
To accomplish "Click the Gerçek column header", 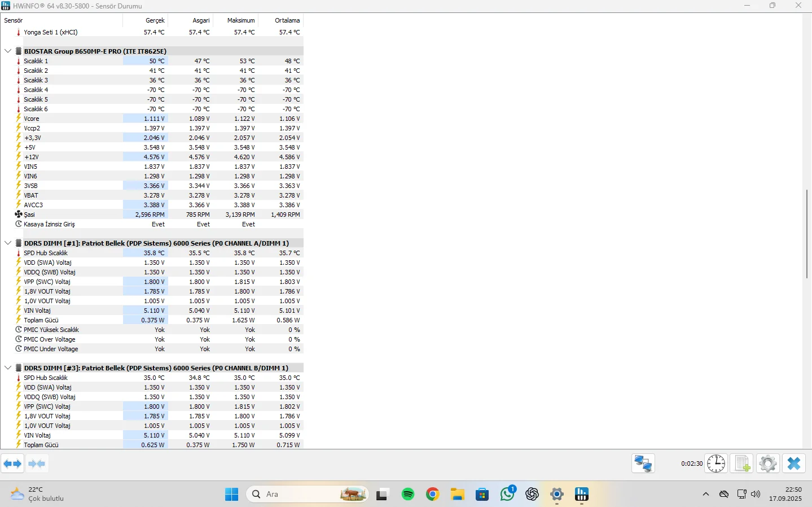I will (146, 20).
